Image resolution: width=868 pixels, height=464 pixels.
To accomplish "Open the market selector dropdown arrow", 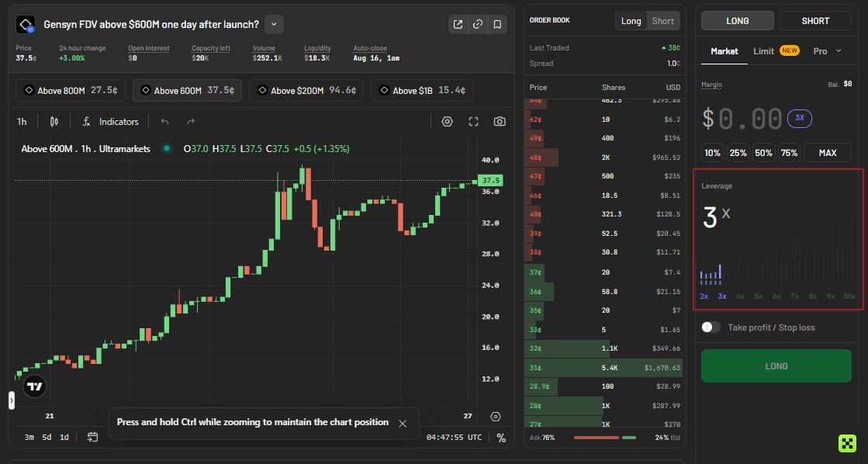I will (274, 24).
